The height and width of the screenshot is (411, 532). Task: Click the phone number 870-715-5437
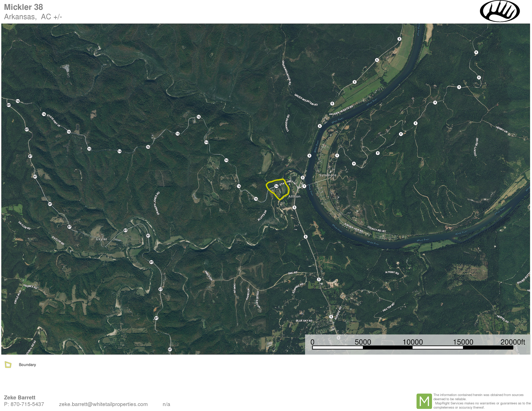point(27,404)
